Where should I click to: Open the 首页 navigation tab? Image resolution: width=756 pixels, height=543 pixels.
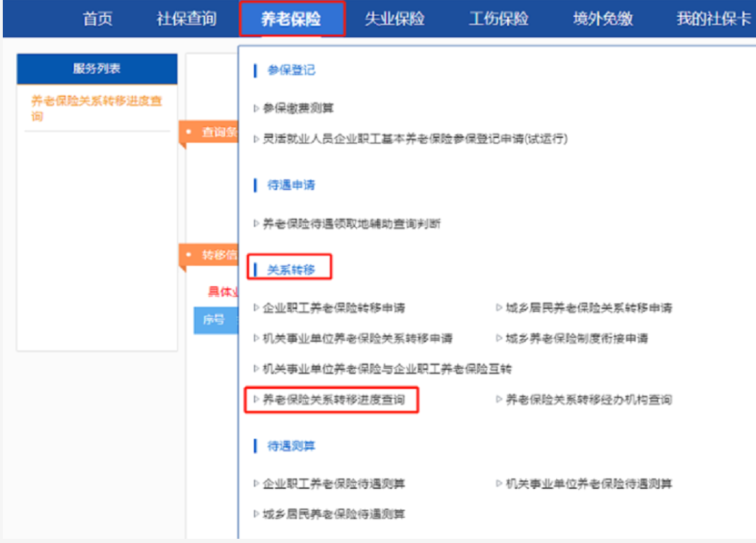[x=97, y=19]
